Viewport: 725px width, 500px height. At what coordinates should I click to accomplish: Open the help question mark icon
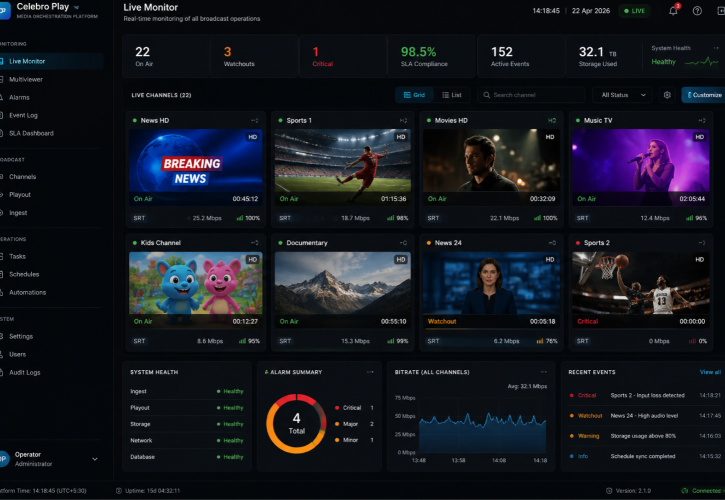[697, 11]
